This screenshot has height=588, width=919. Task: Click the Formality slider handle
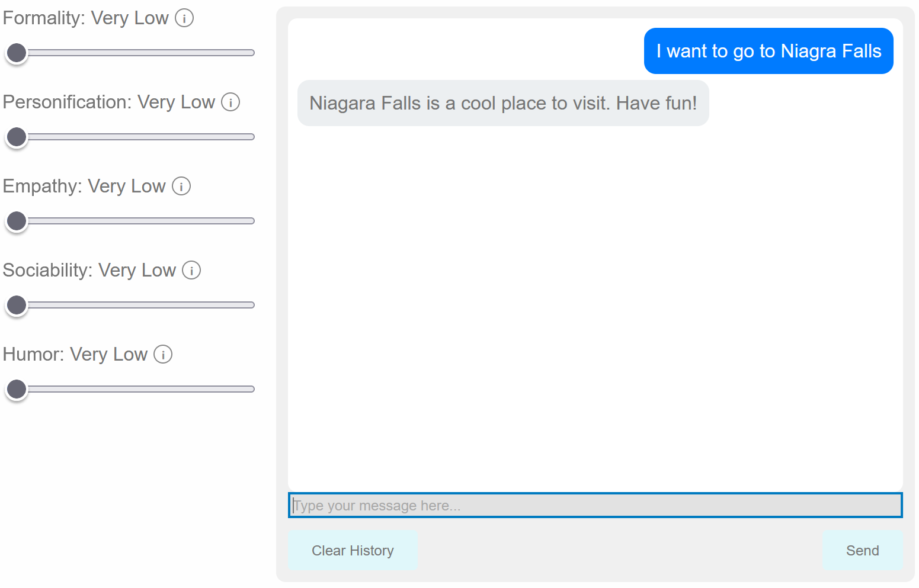[x=17, y=53]
